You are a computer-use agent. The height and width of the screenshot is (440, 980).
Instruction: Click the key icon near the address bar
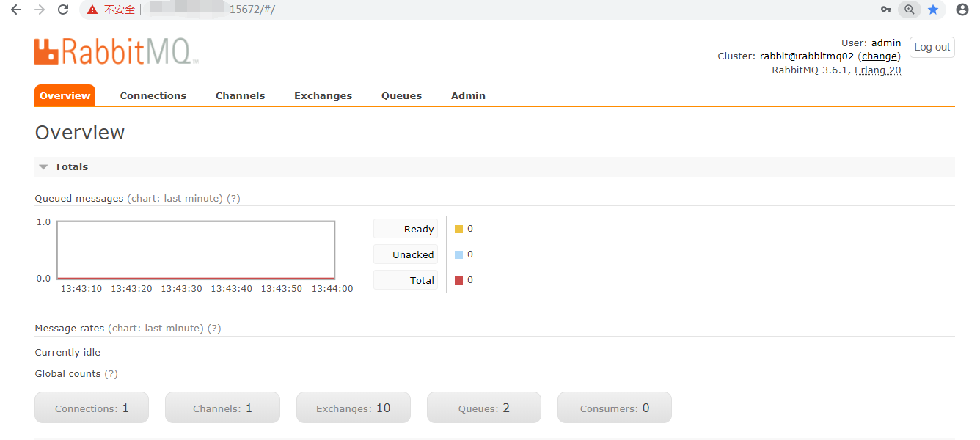pos(886,10)
